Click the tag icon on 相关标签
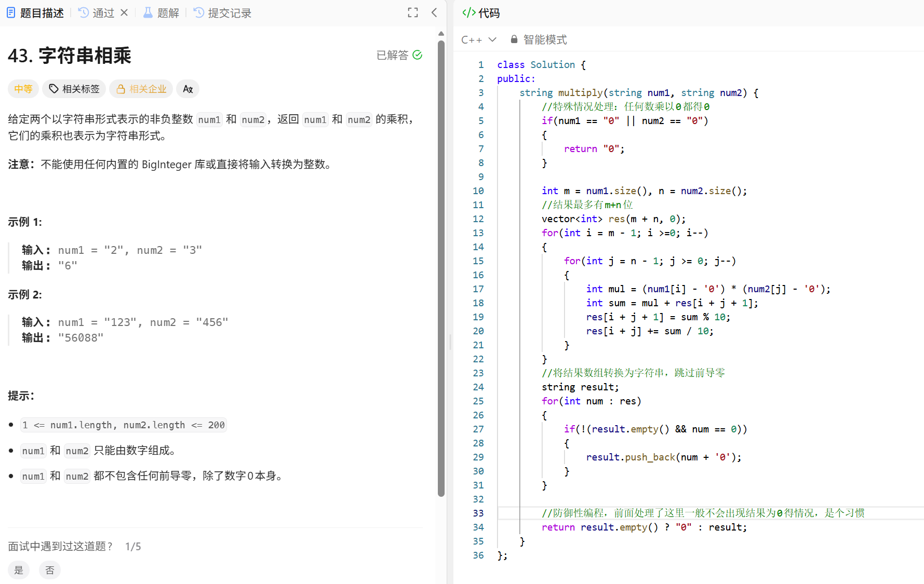 54,89
